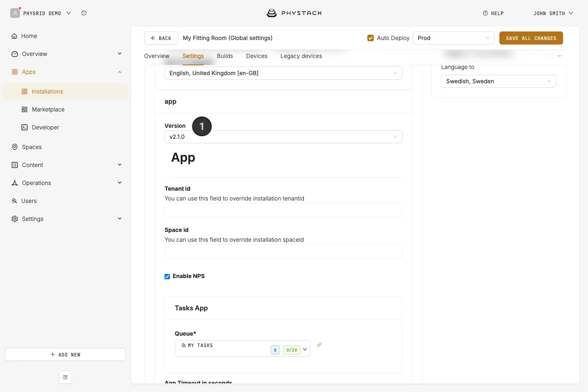Screen dimensions: 588x392
Task: Click the Developer terminal icon
Action: 24,127
